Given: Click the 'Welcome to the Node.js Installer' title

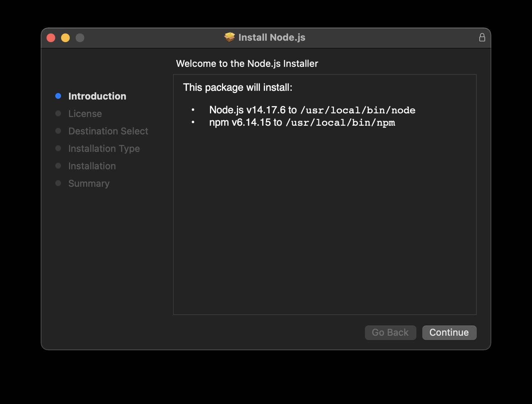Looking at the screenshot, I should pyautogui.click(x=247, y=64).
